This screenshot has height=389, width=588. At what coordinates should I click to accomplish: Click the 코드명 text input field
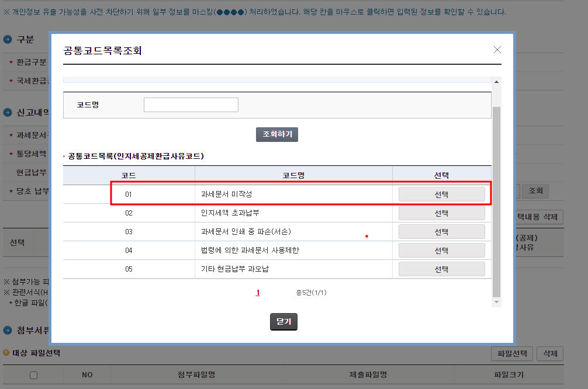click(x=191, y=104)
